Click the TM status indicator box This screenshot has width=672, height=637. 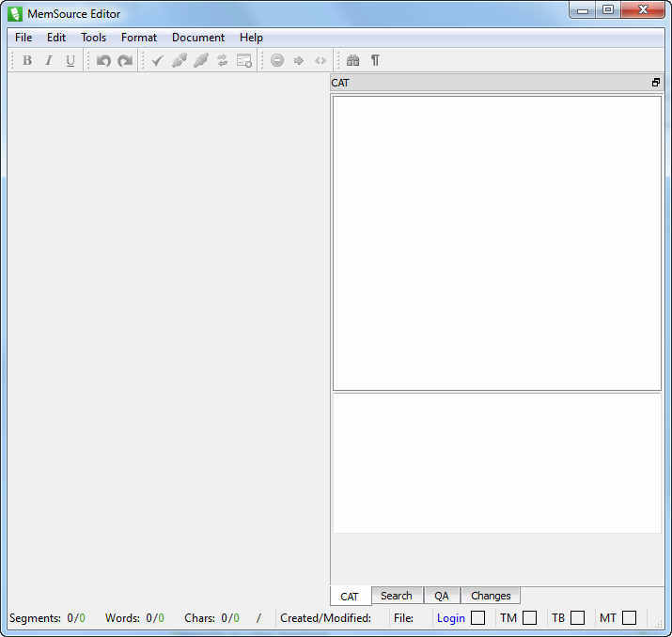click(530, 617)
